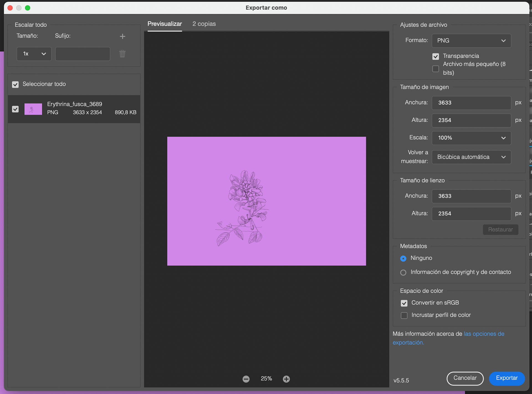Zoom in the preview with plus icon

point(286,379)
